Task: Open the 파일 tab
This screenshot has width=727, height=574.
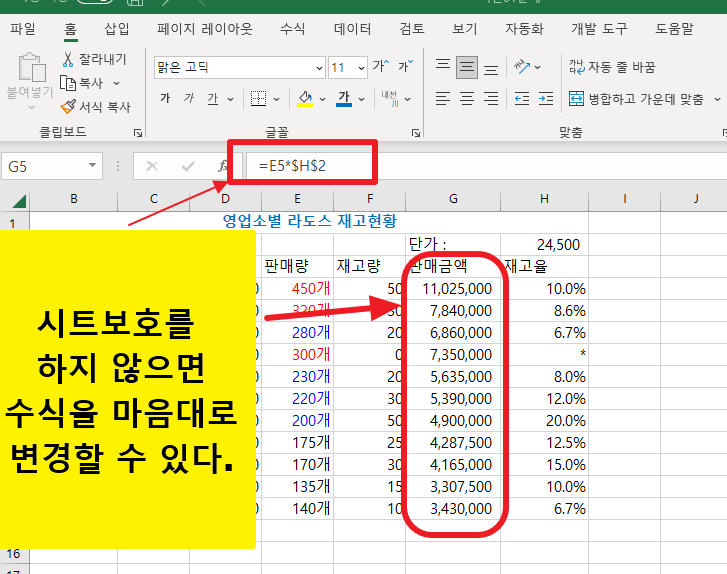Action: (23, 29)
